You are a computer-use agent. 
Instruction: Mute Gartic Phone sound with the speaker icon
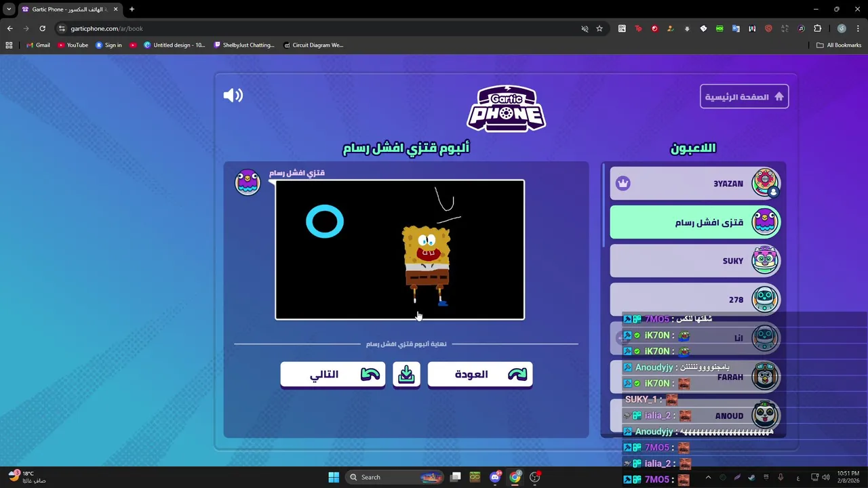pyautogui.click(x=233, y=96)
